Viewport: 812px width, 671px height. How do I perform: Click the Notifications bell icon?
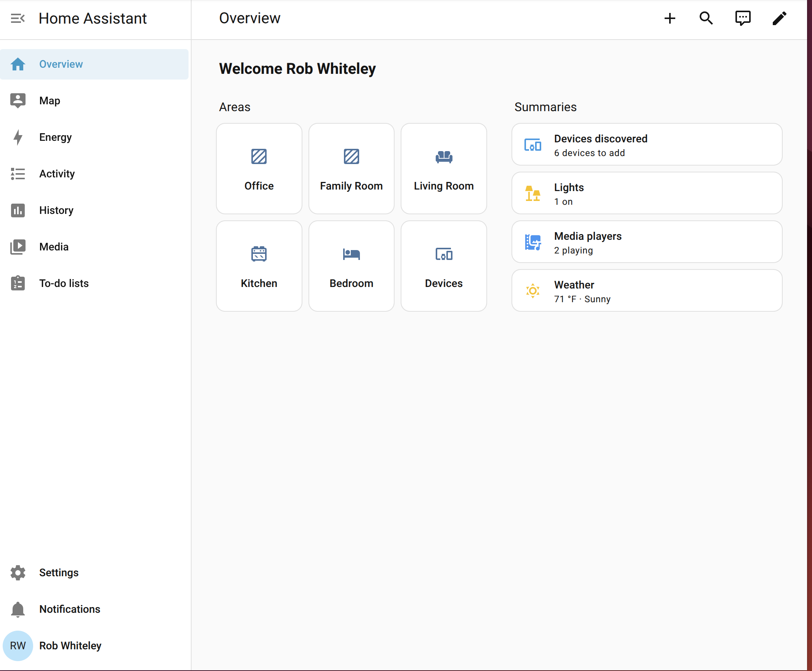coord(18,609)
